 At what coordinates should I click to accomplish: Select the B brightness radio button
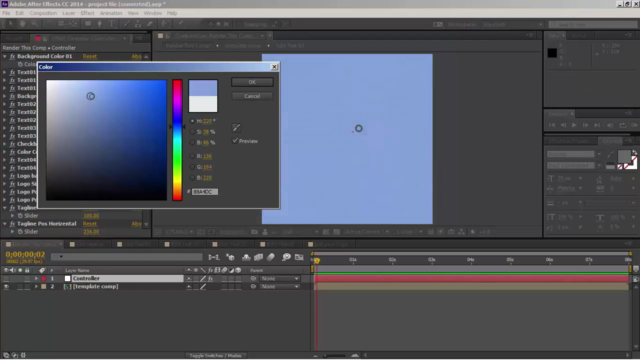pos(192,142)
